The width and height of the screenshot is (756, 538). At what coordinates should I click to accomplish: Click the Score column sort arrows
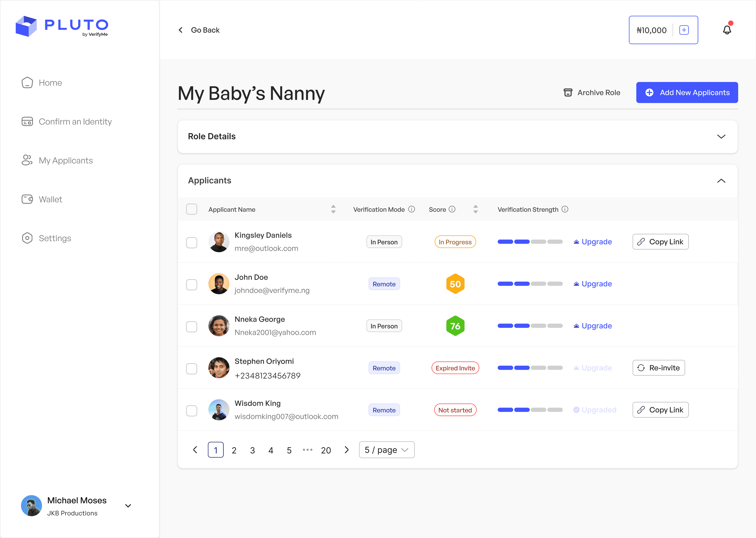475,209
